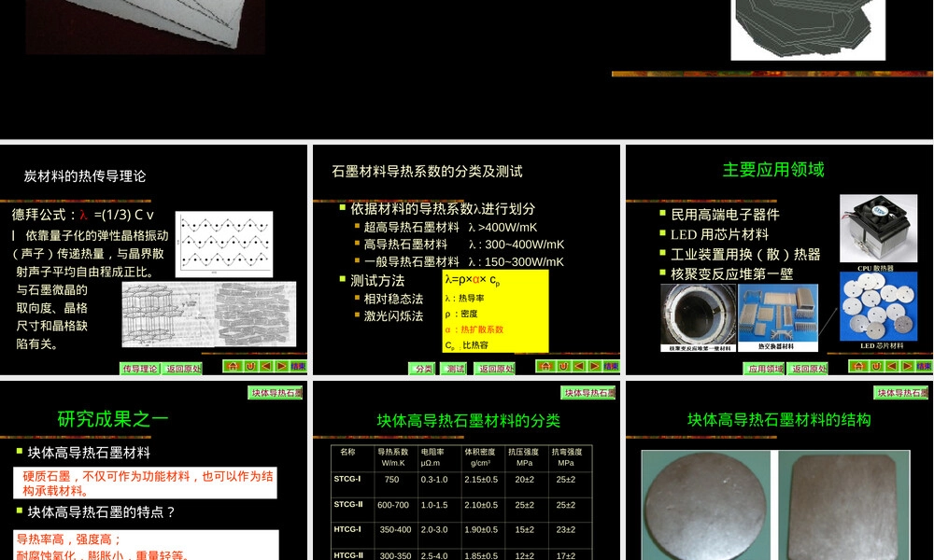Click the 分类 button
934x560 pixels.
422,369
